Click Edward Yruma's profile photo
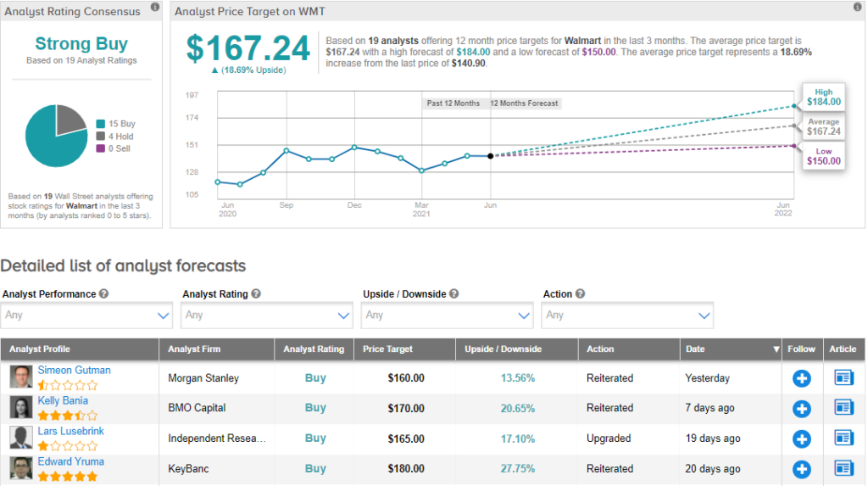The height and width of the screenshot is (486, 868). [21, 469]
